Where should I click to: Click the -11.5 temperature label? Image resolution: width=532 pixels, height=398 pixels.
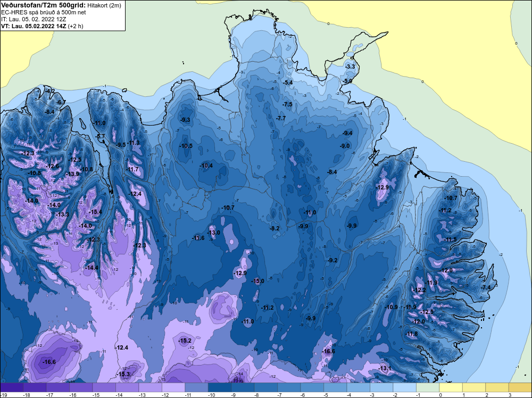tap(450, 239)
